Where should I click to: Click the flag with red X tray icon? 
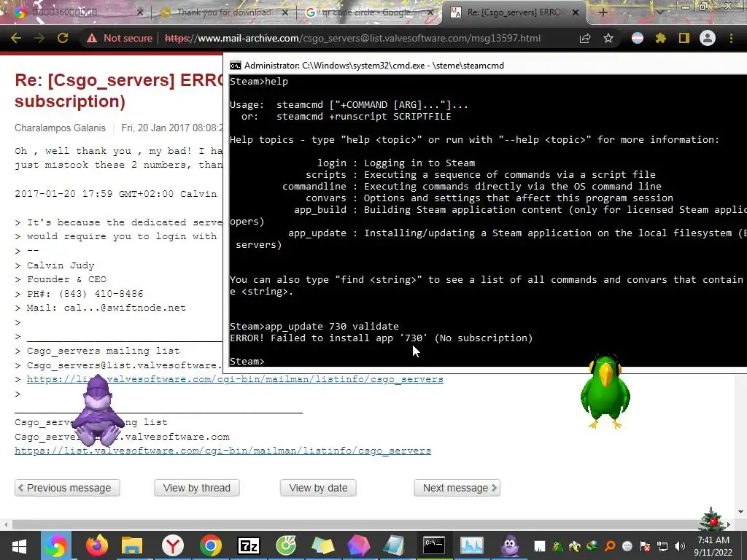(645, 546)
